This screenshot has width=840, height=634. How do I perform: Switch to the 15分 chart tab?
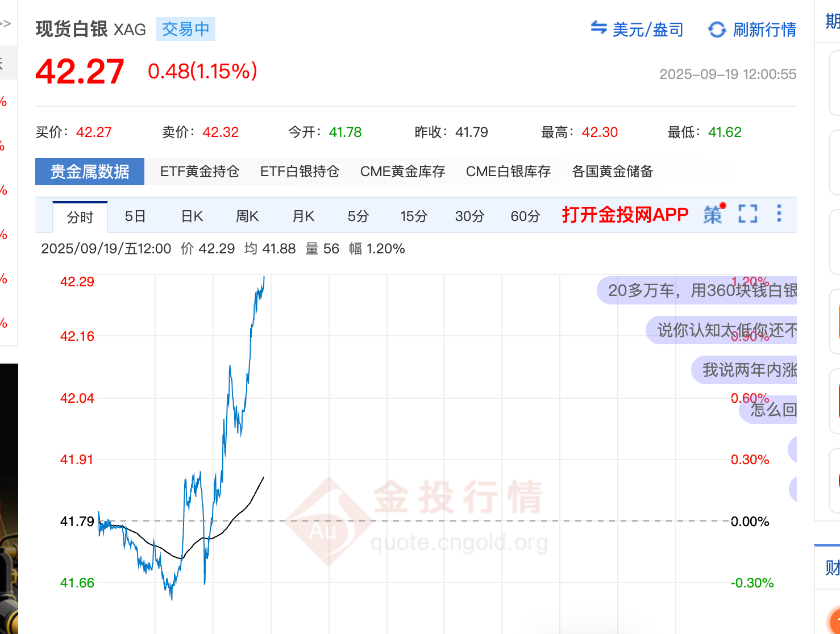pyautogui.click(x=414, y=216)
